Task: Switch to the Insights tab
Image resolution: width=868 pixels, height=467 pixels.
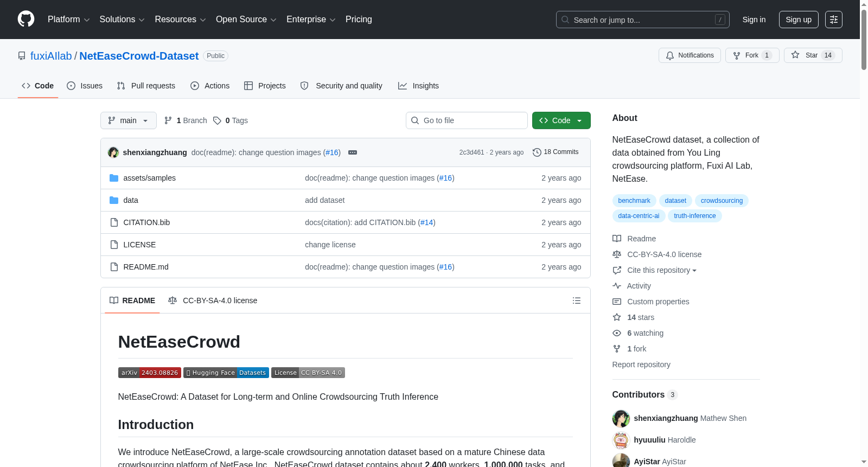Action: (x=418, y=86)
